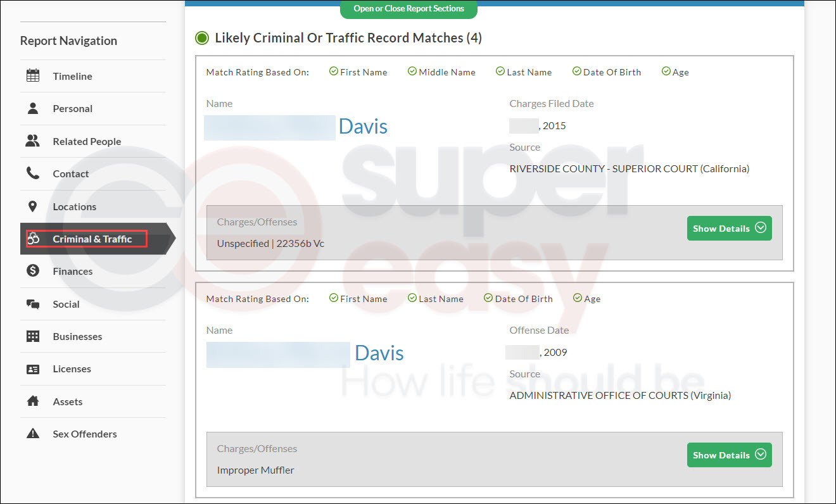Image resolution: width=836 pixels, height=504 pixels.
Task: Open Sex Offenders section
Action: (92, 434)
